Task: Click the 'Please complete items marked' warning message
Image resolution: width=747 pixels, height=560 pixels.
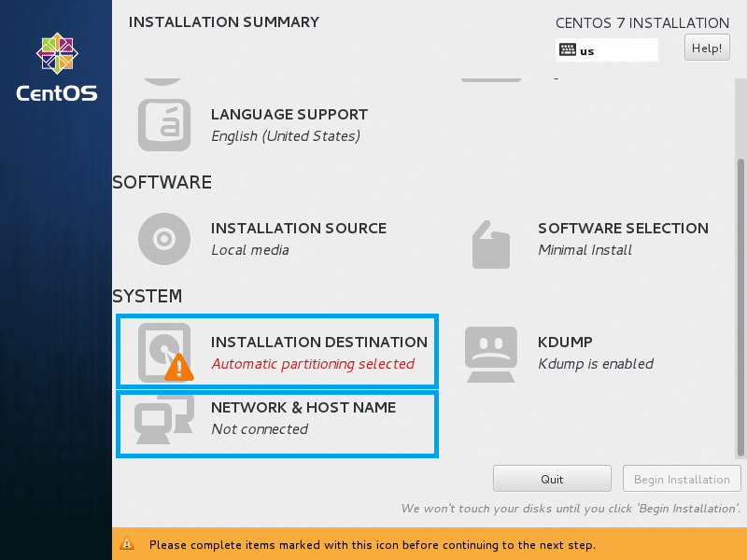Action: click(x=372, y=545)
